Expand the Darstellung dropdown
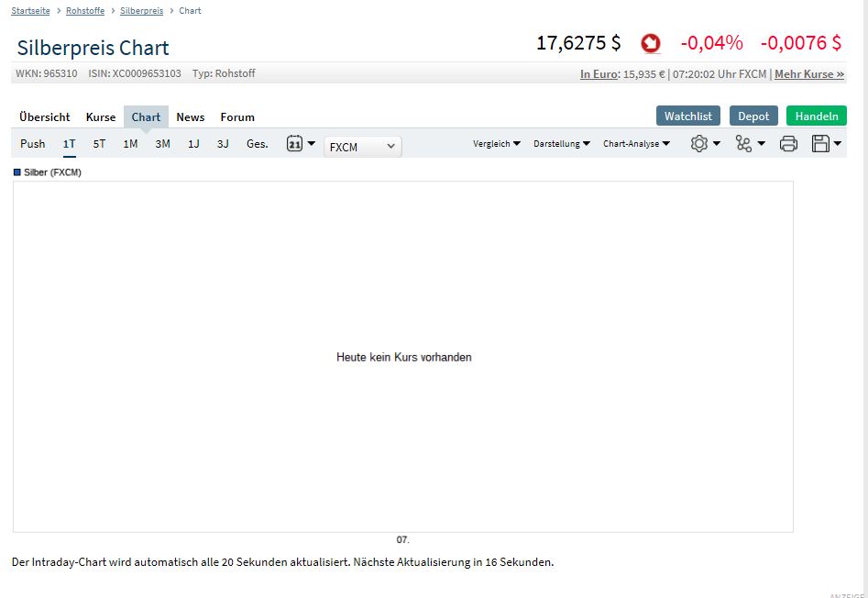This screenshot has height=598, width=868. coord(561,143)
